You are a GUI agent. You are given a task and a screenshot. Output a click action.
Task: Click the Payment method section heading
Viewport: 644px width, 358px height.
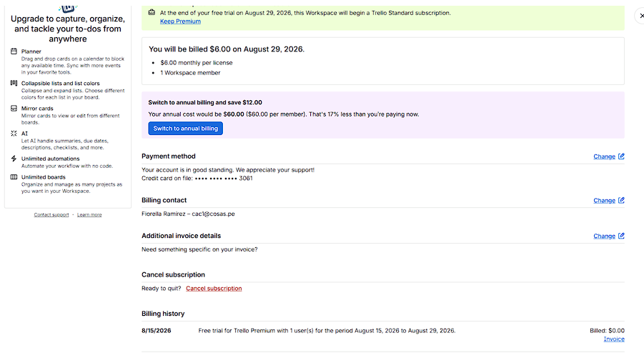169,156
